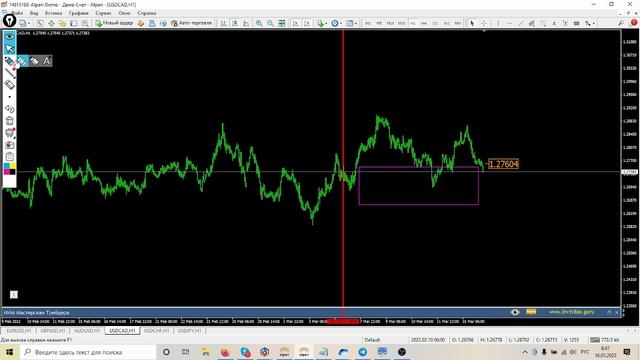Image resolution: width=640 pixels, height=360 pixels.
Task: Click the New Order button
Action: click(114, 23)
